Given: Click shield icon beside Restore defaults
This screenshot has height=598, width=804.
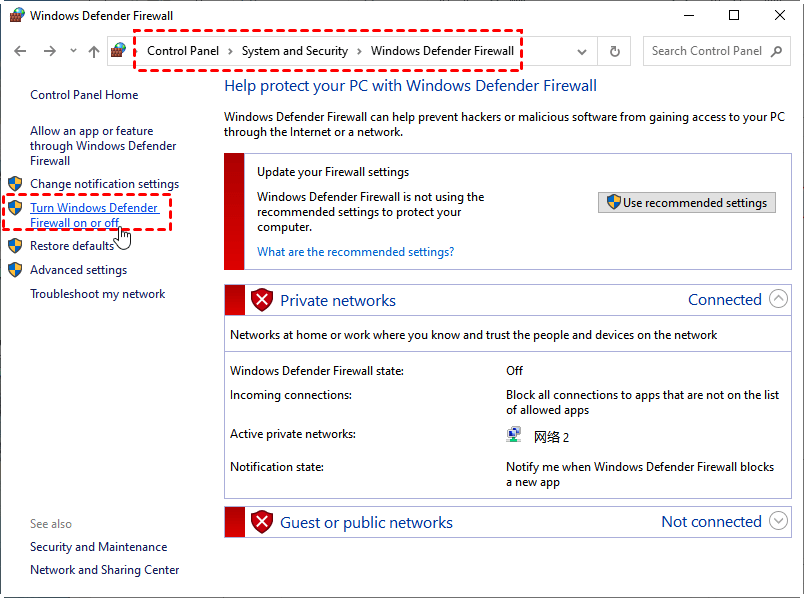Looking at the screenshot, I should coord(15,246).
